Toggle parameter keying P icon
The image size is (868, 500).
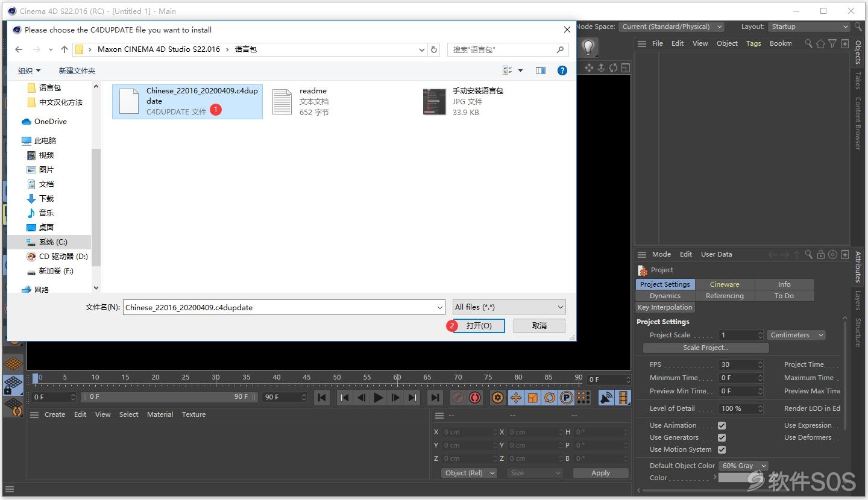(567, 398)
